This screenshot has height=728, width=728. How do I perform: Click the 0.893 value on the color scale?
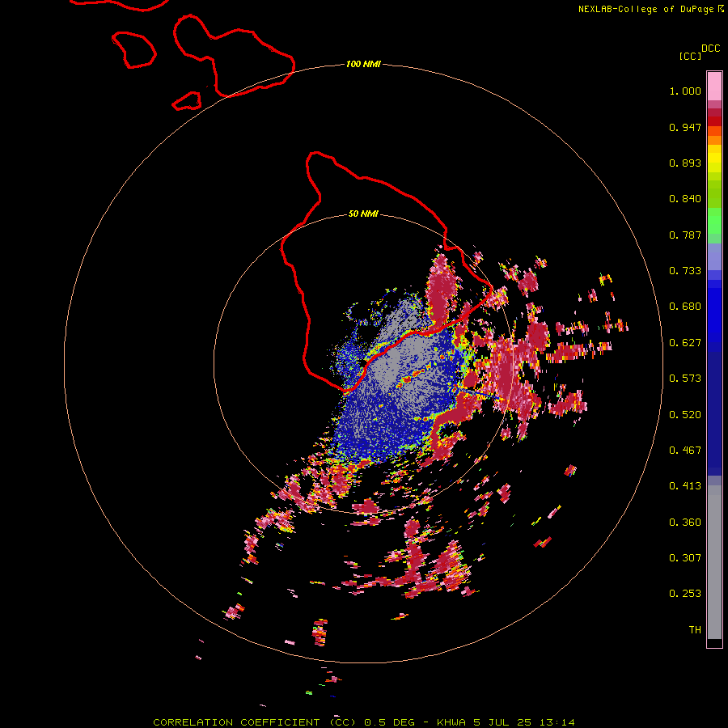click(x=685, y=163)
